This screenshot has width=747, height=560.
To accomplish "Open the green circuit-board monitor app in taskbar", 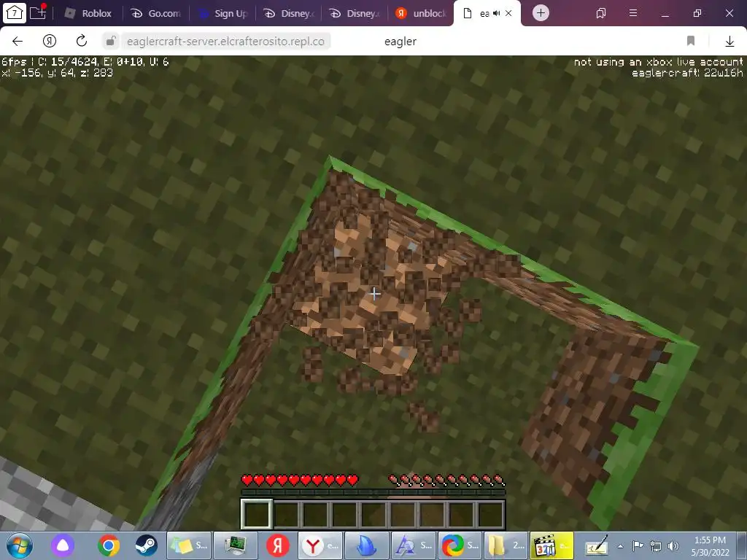I will pyautogui.click(x=234, y=545).
